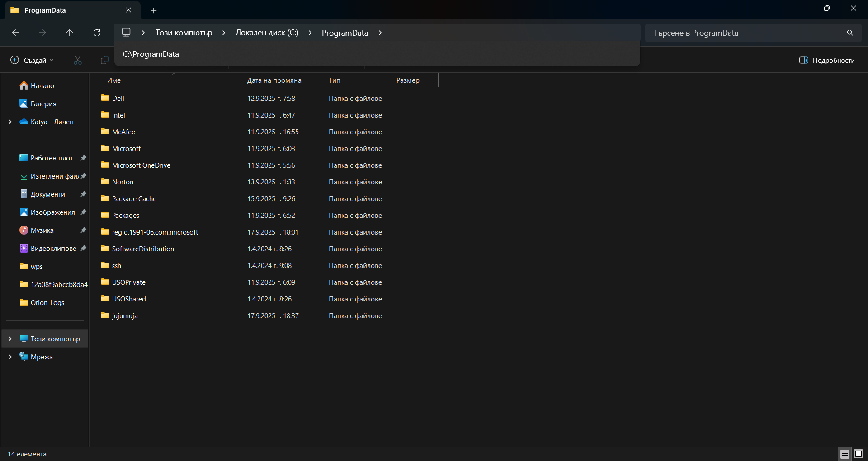Open the chevron after Локален диск (C:)
The width and height of the screenshot is (868, 461).
click(310, 33)
